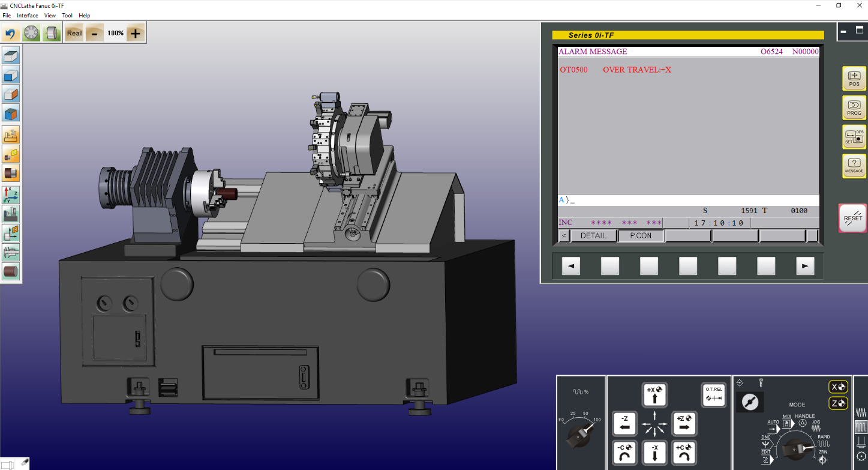Image resolution: width=868 pixels, height=470 pixels.
Task: Click the right arrow soft key below screen
Action: [805, 266]
